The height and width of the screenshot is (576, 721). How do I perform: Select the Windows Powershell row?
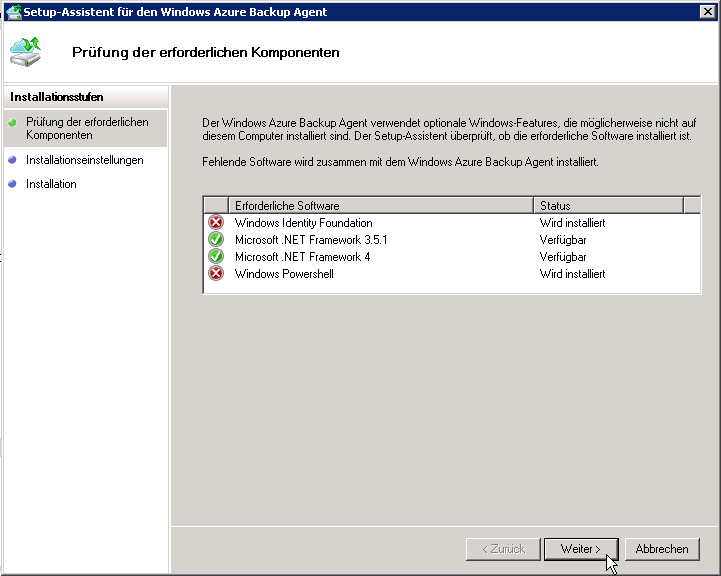pyautogui.click(x=284, y=274)
